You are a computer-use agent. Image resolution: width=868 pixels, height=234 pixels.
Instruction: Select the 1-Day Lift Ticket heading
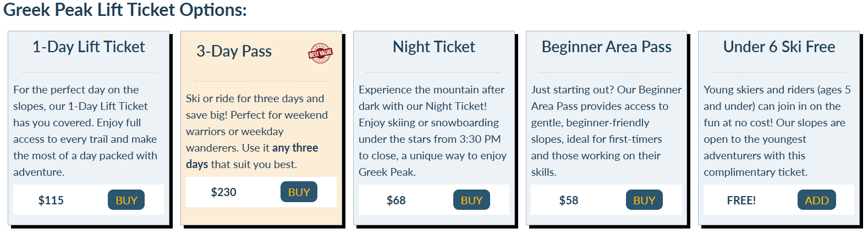coord(89,47)
